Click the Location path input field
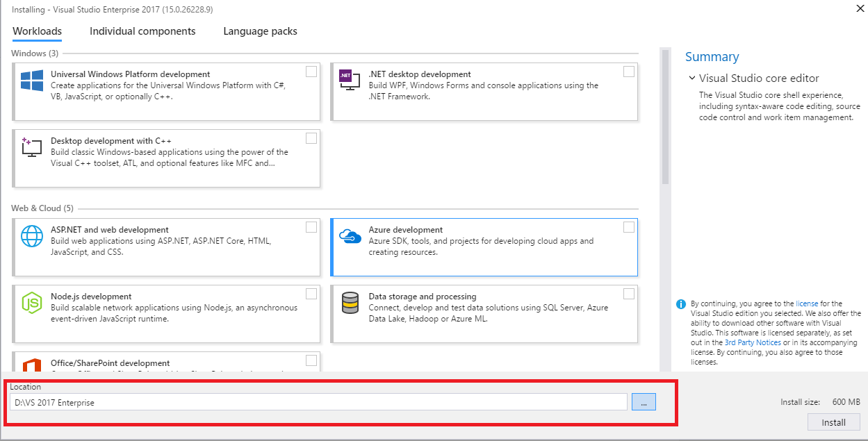868x441 pixels. [x=318, y=402]
